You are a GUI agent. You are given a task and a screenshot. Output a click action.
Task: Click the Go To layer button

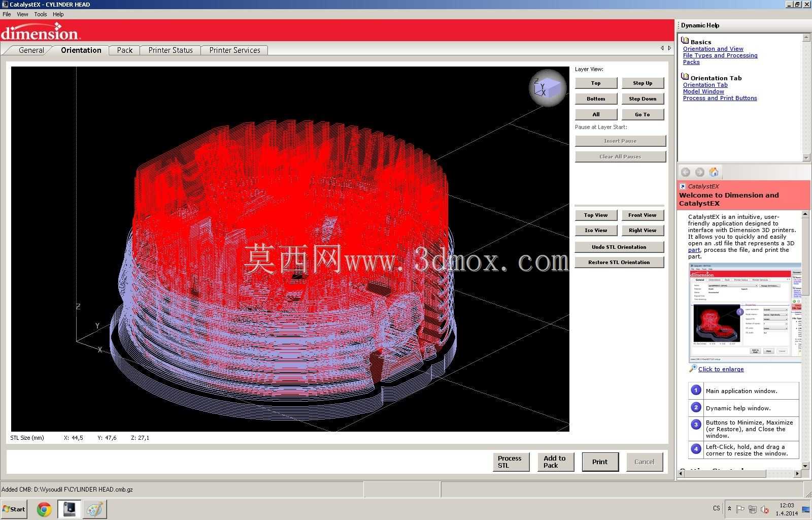643,115
